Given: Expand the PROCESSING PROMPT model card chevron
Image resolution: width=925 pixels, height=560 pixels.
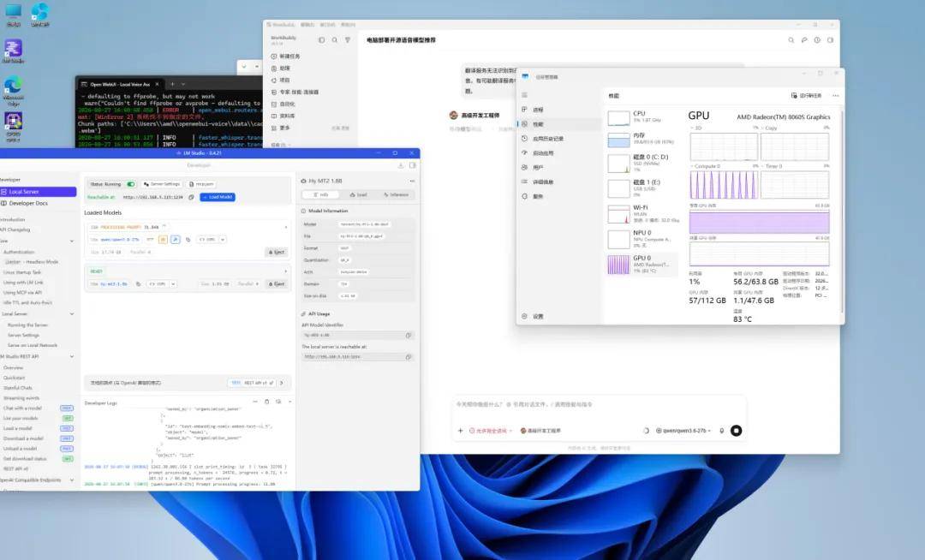Looking at the screenshot, I should 286,226.
